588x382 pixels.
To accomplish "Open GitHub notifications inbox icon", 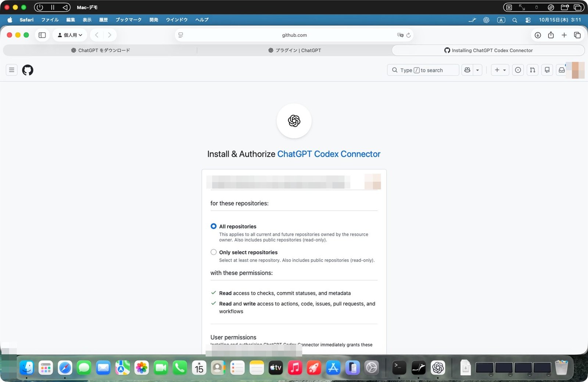I will pyautogui.click(x=562, y=70).
